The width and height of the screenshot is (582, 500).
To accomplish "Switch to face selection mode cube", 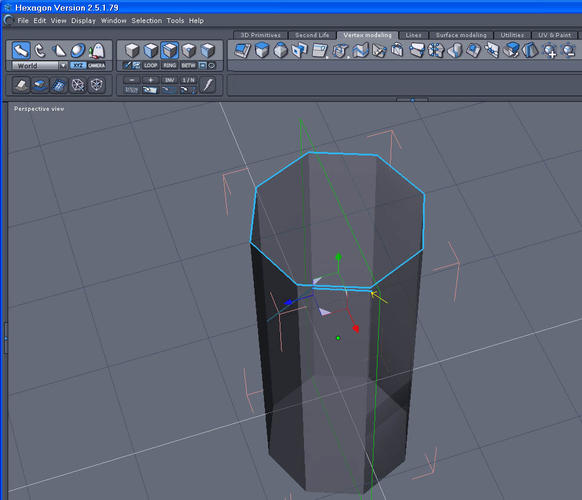I will point(151,50).
